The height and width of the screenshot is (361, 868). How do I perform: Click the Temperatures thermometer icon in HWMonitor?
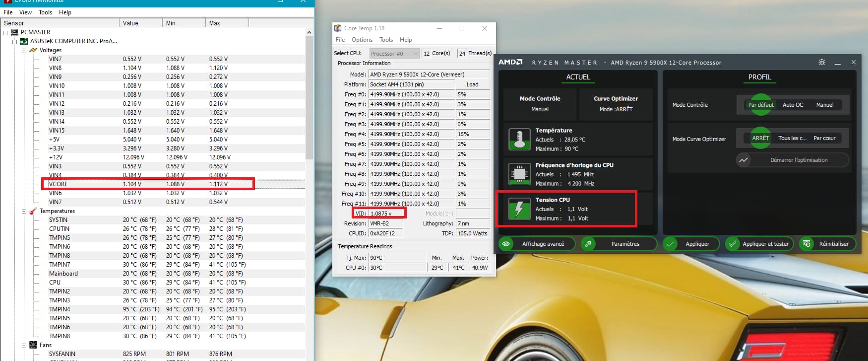point(33,211)
